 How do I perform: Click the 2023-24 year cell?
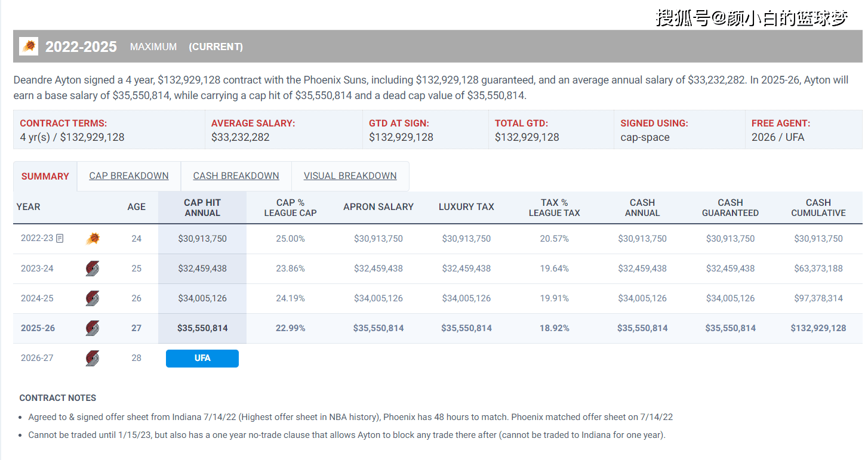tap(37, 268)
